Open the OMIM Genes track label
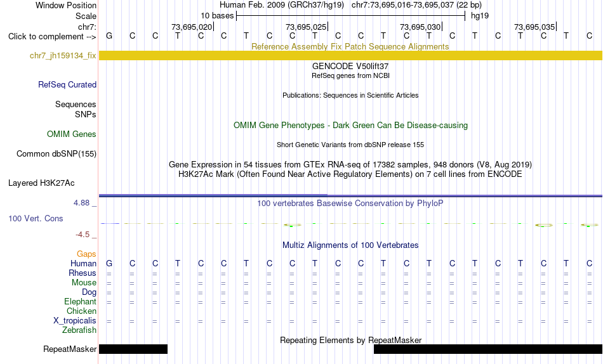Screen dimensions: 603x364 [x=72, y=134]
